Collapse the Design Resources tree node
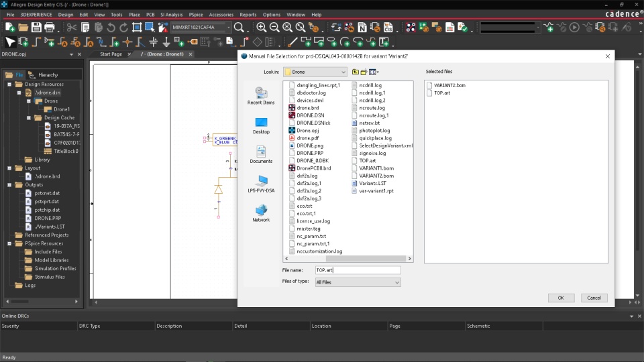 click(x=9, y=84)
